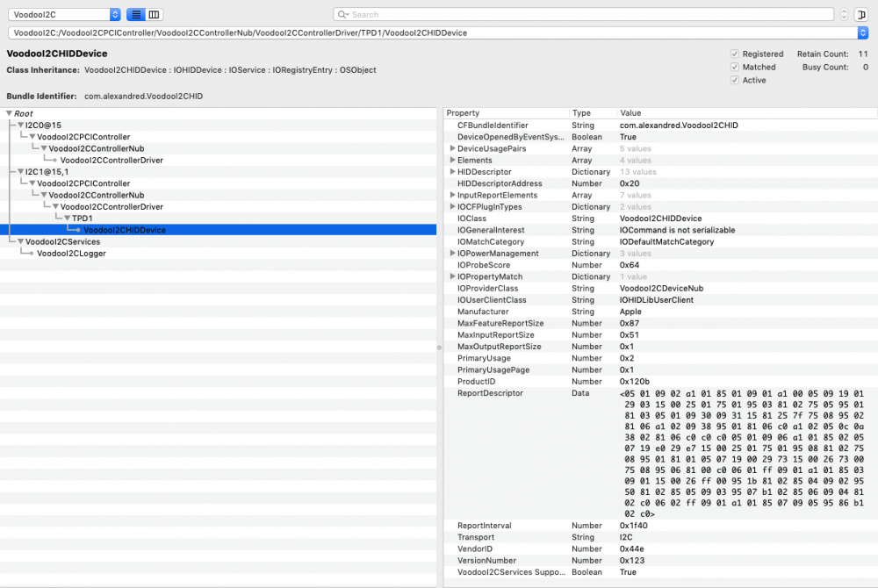Image resolution: width=878 pixels, height=588 pixels.
Task: Toggle the Registered checkbox
Action: point(735,54)
